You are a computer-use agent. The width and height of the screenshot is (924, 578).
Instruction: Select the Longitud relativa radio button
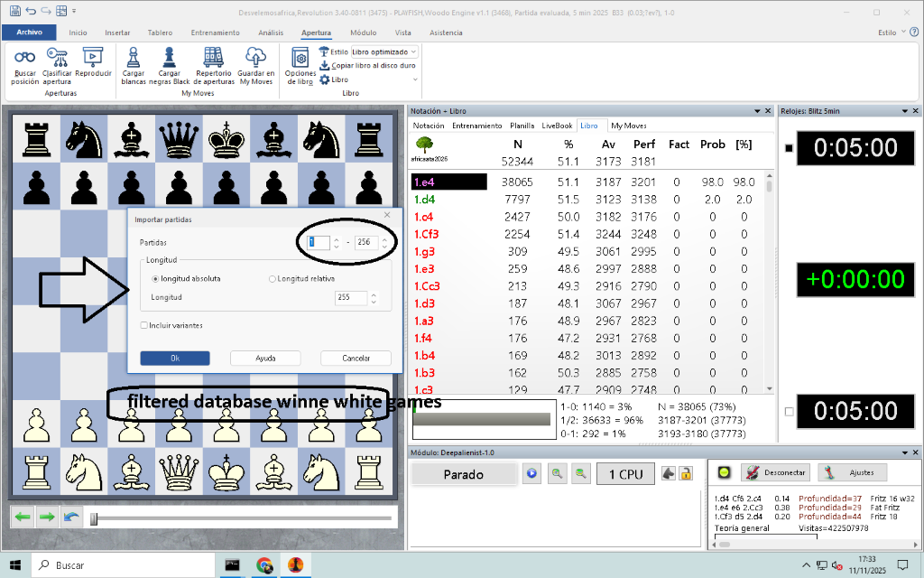click(x=273, y=279)
